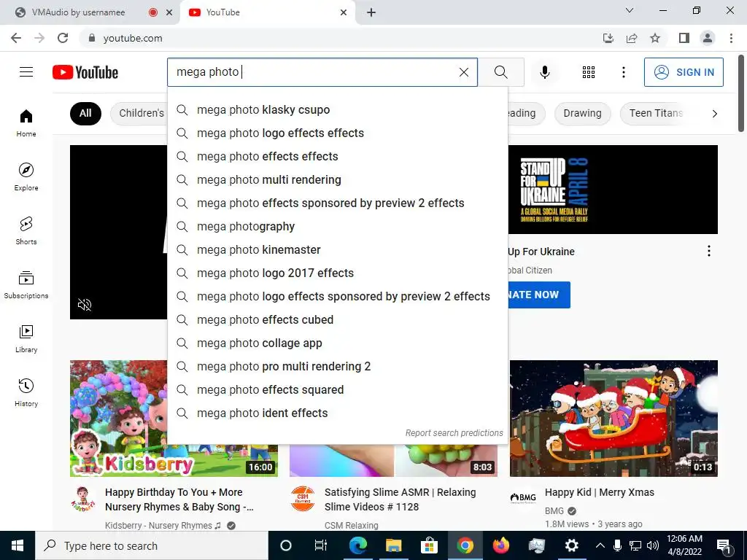This screenshot has height=560, width=747.
Task: Open YouTube settings three-dot menu
Action: tap(623, 72)
